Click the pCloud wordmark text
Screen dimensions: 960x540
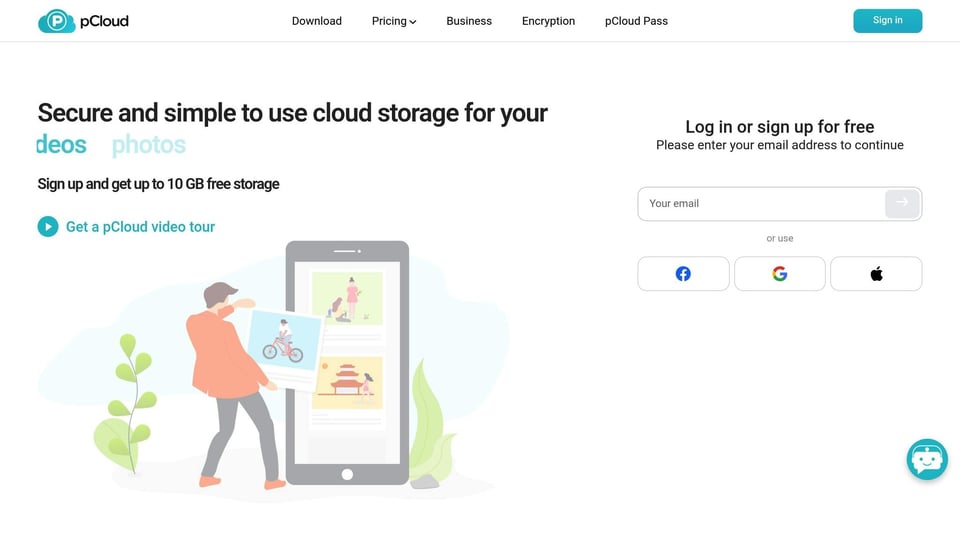[x=104, y=21]
